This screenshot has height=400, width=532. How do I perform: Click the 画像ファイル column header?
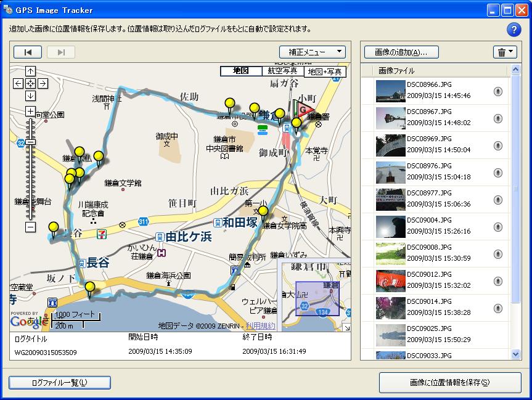pyautogui.click(x=396, y=71)
